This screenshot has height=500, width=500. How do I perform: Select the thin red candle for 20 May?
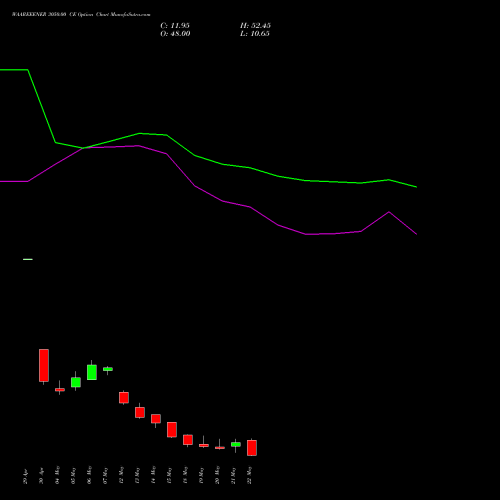pyautogui.click(x=220, y=448)
